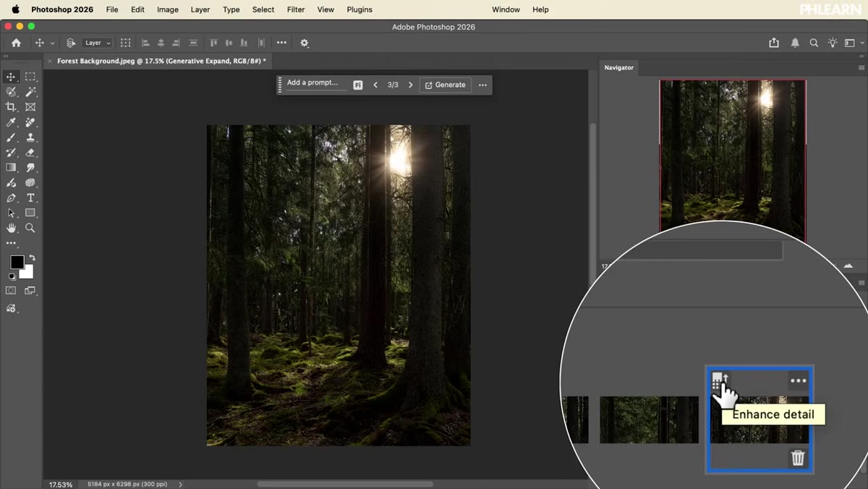Click the align right edges icon

point(176,43)
